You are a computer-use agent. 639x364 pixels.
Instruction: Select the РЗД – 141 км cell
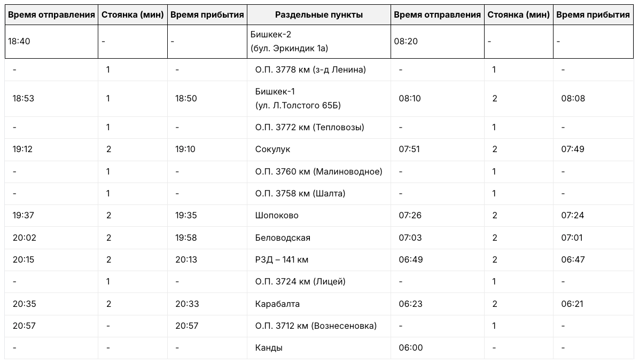click(282, 260)
